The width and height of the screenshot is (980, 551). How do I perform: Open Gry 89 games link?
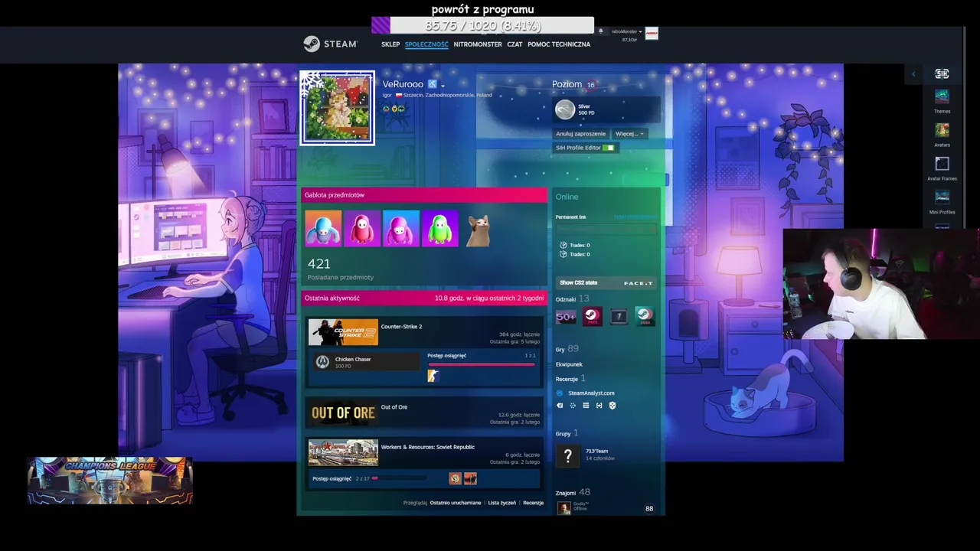click(x=567, y=349)
